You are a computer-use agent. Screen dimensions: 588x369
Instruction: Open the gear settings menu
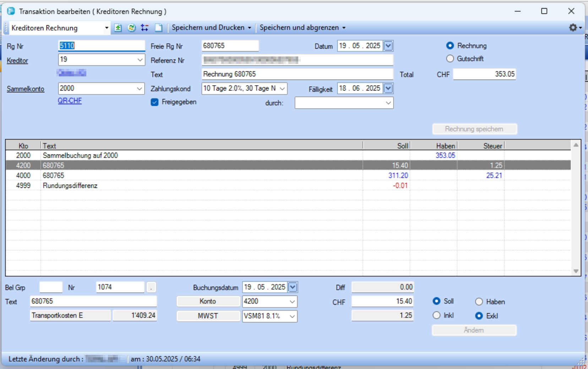coord(575,27)
